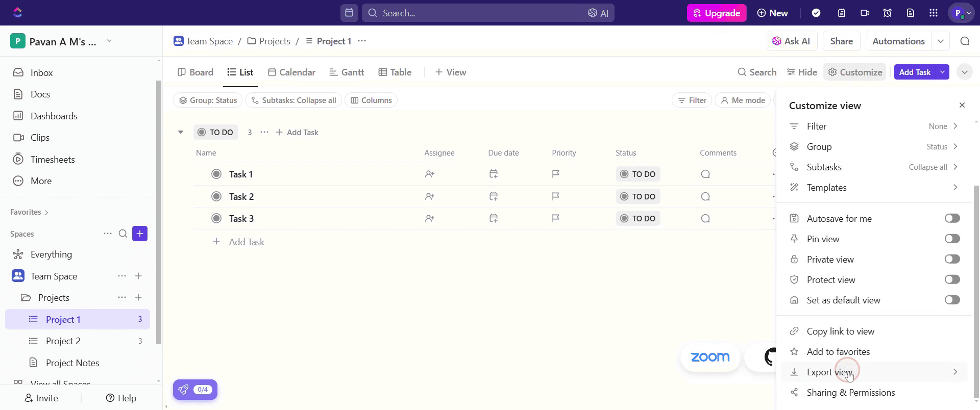
Task: Open the notepad icon in top bar
Action: (842, 13)
